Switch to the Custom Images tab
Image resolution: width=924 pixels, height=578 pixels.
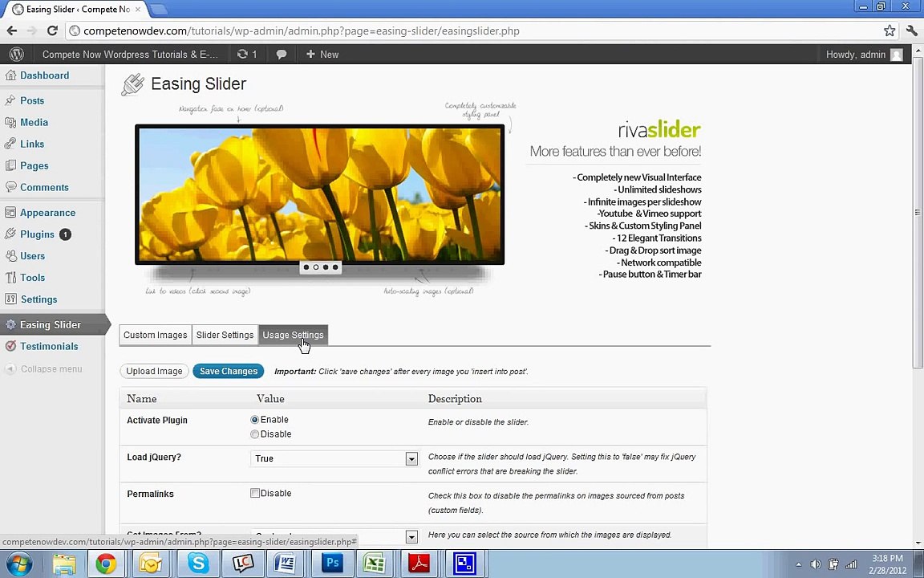[155, 335]
